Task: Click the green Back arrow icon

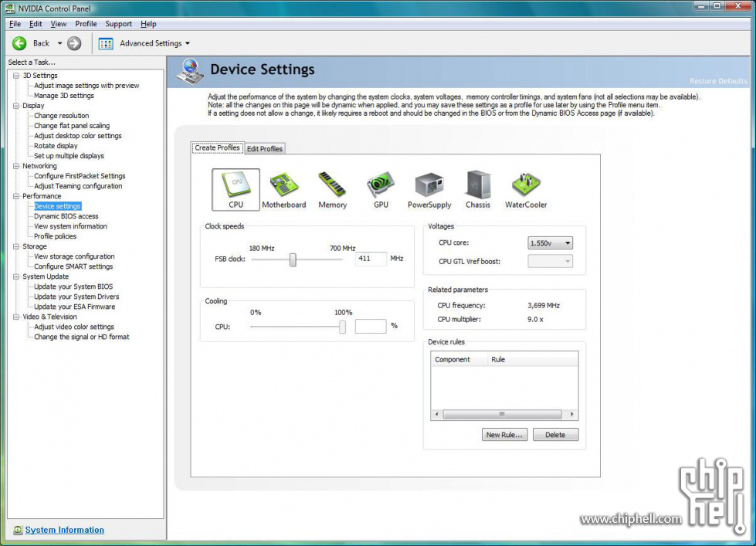Action: [x=20, y=43]
